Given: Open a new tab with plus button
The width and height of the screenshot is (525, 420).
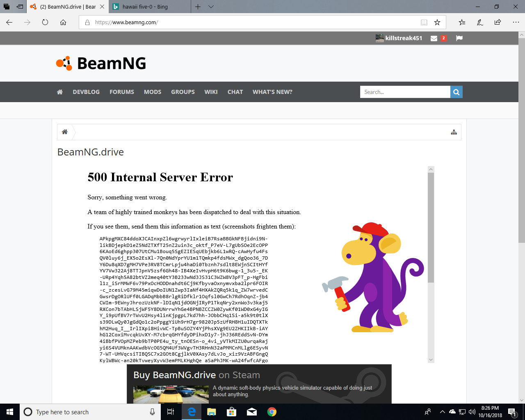Looking at the screenshot, I should (x=198, y=7).
